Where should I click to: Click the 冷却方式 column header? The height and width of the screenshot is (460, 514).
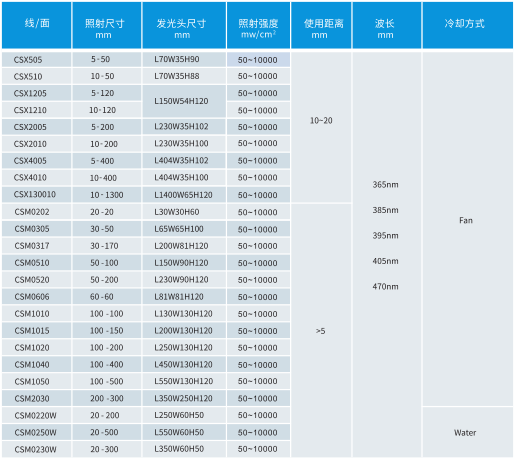(467, 25)
